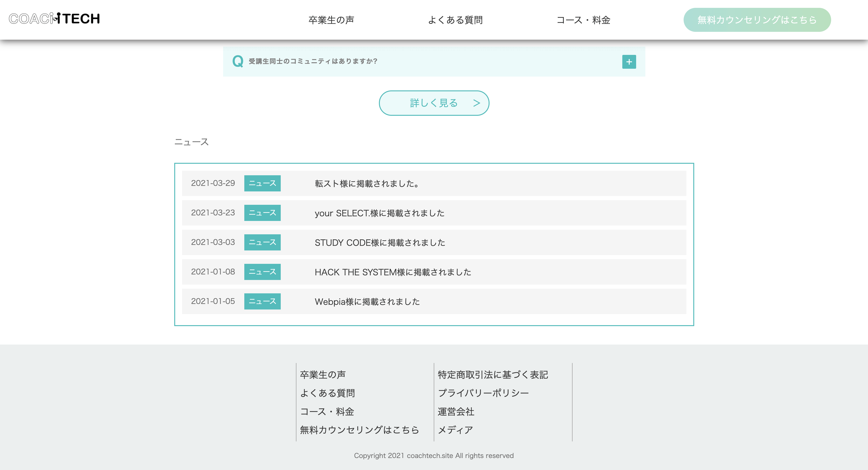
Task: Visit the 運営会社 footer link
Action: click(456, 411)
